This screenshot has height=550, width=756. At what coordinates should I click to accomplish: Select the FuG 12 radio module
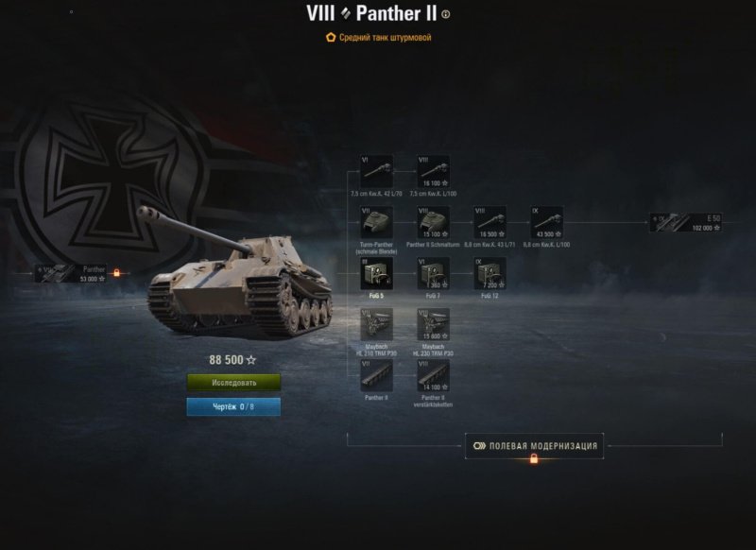coord(490,273)
